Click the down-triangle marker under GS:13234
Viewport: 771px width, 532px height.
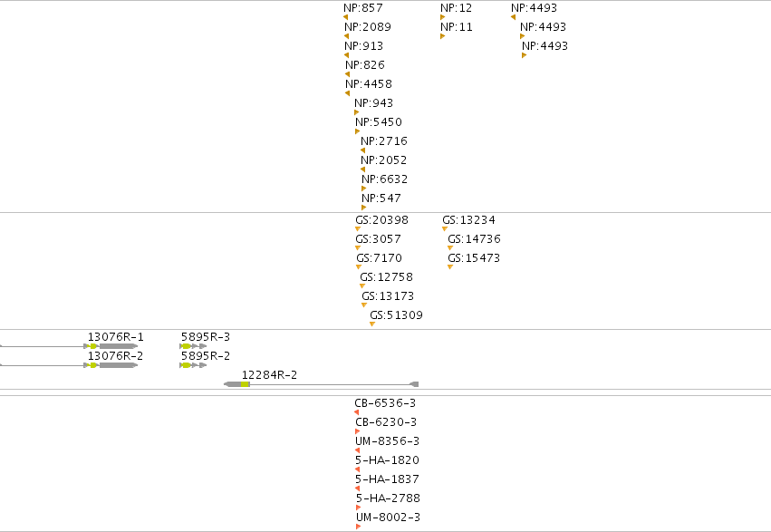[445, 229]
